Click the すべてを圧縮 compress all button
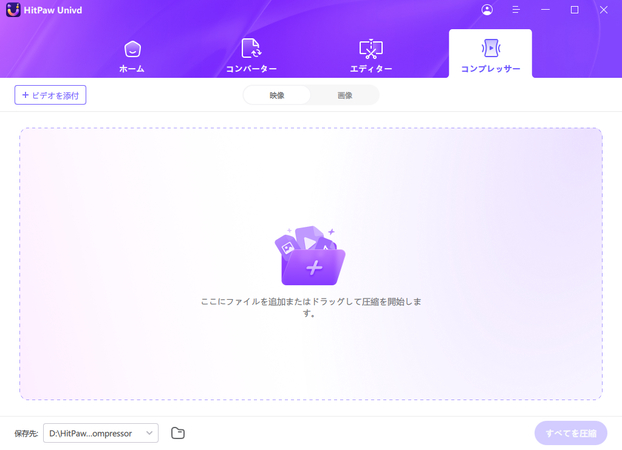Image resolution: width=622 pixels, height=450 pixels. tap(570, 433)
